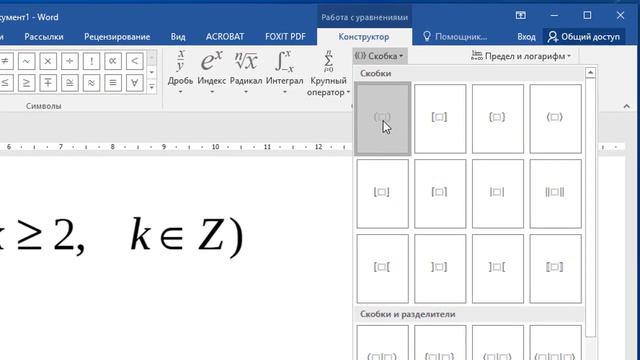Open the Крупный оператор dropdown
640x360 pixels.
pos(329,73)
